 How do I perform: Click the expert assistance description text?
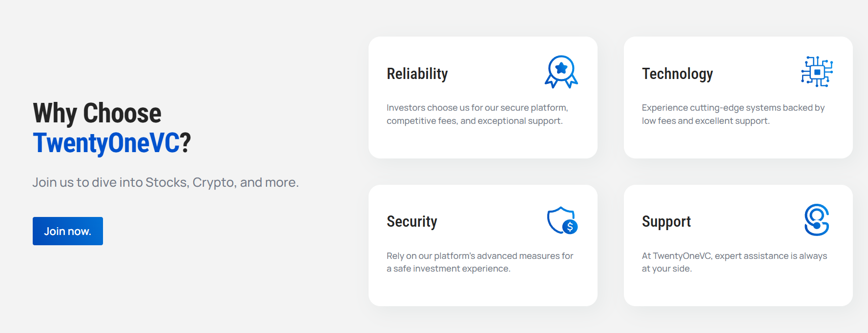735,262
